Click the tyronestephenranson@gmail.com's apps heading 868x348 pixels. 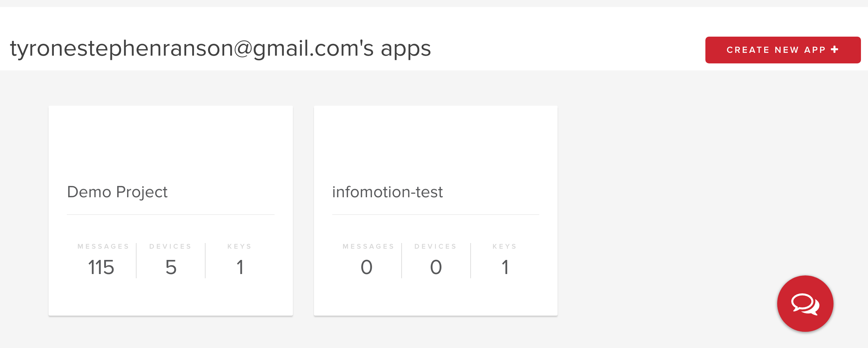[220, 48]
